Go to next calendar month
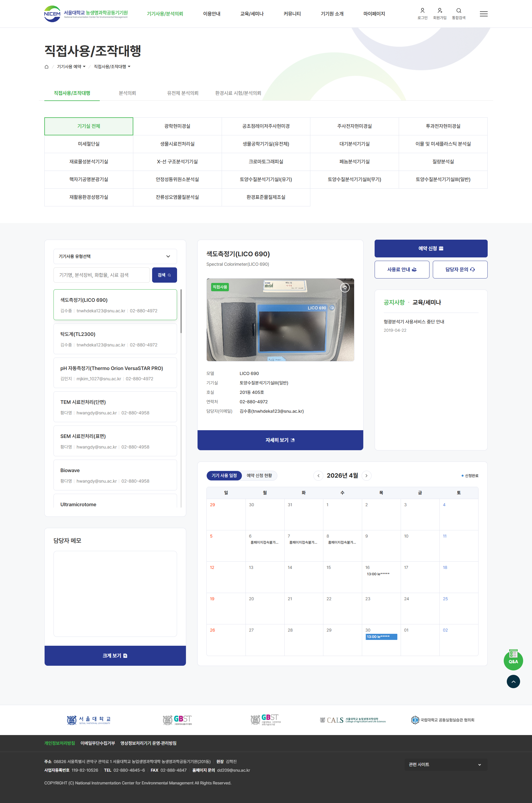 366,475
